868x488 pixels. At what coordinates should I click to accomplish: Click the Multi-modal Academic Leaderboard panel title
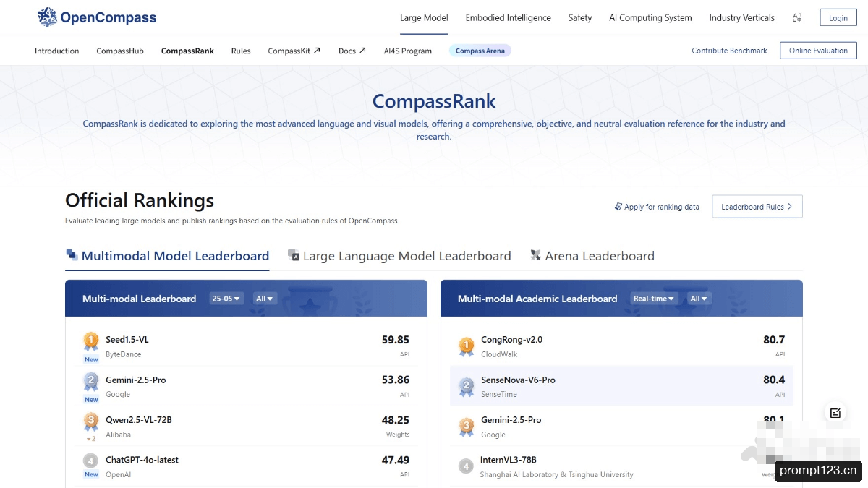click(537, 299)
